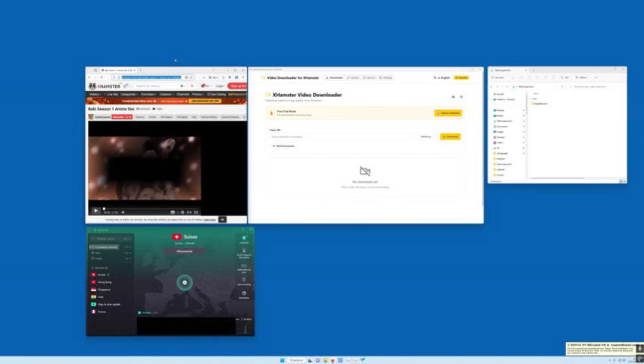Click the Disconnect button in VPN window
Image resolution: width=644 pixels, height=364 pixels.
pyautogui.click(x=184, y=251)
